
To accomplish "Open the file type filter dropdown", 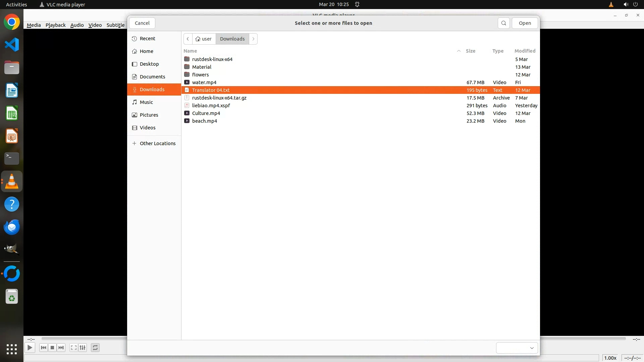I will pyautogui.click(x=517, y=348).
